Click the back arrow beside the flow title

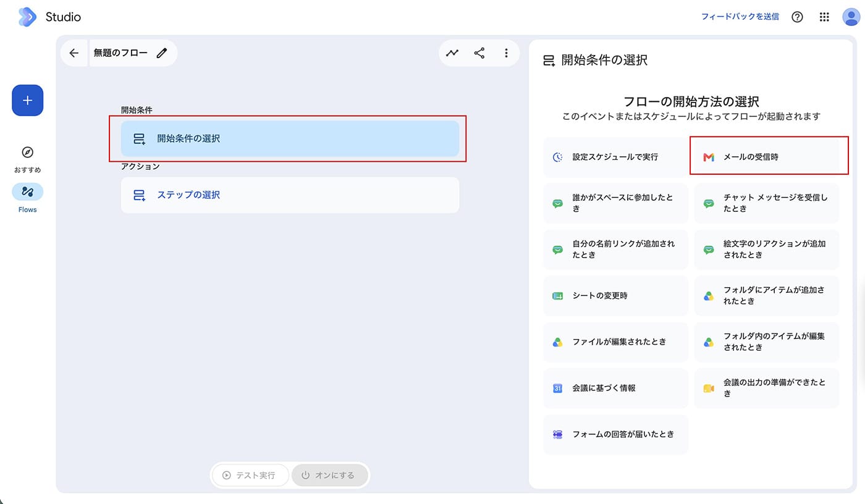pyautogui.click(x=74, y=53)
